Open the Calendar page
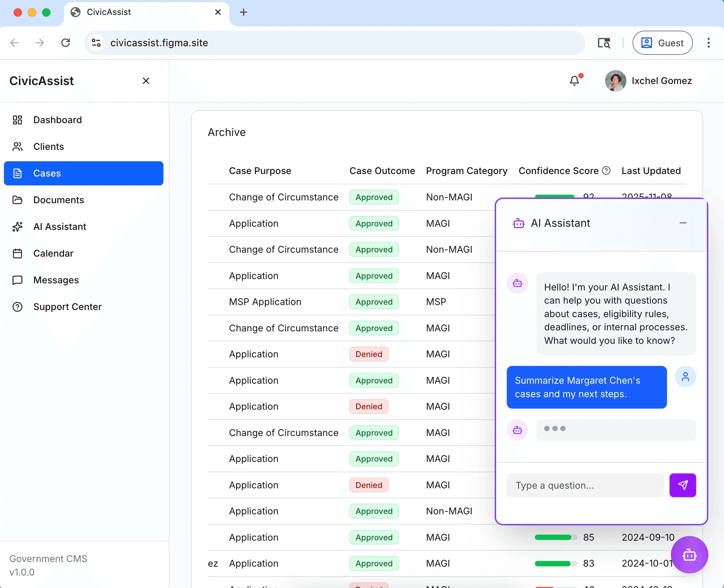This screenshot has height=588, width=724. coord(53,253)
